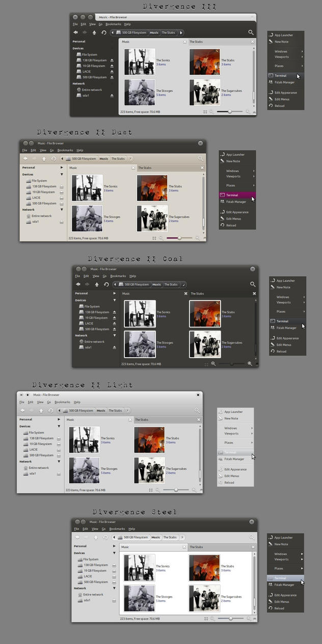322x644 pixels.
Task: Open The Sugarcubes folder thumbnail in Divergence II Light
Action: pos(149,470)
